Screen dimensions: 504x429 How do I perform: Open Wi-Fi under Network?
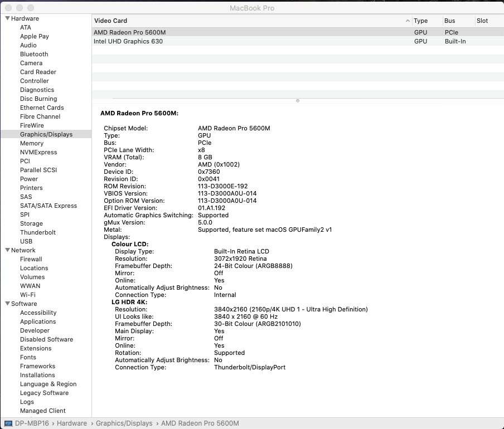click(x=28, y=295)
